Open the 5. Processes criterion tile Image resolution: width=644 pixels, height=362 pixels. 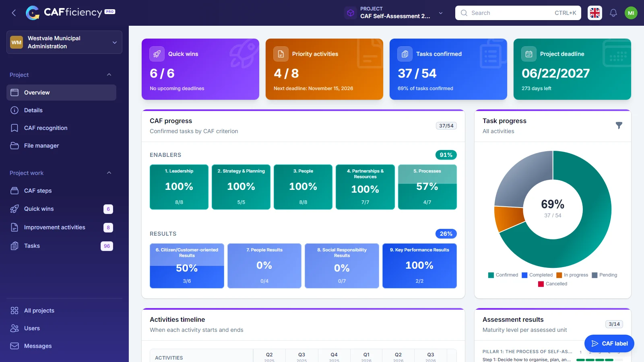pyautogui.click(x=427, y=187)
